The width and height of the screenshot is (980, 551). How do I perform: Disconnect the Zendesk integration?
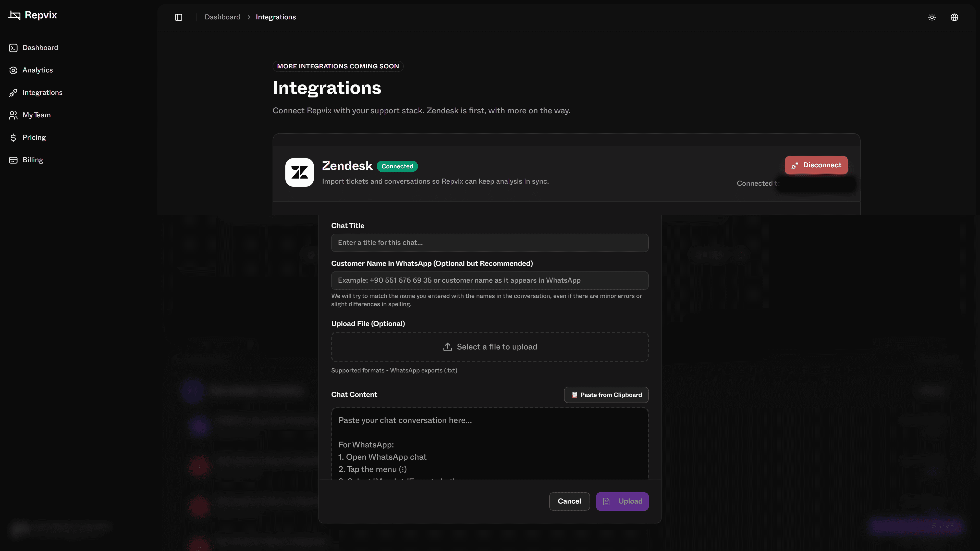pos(816,165)
